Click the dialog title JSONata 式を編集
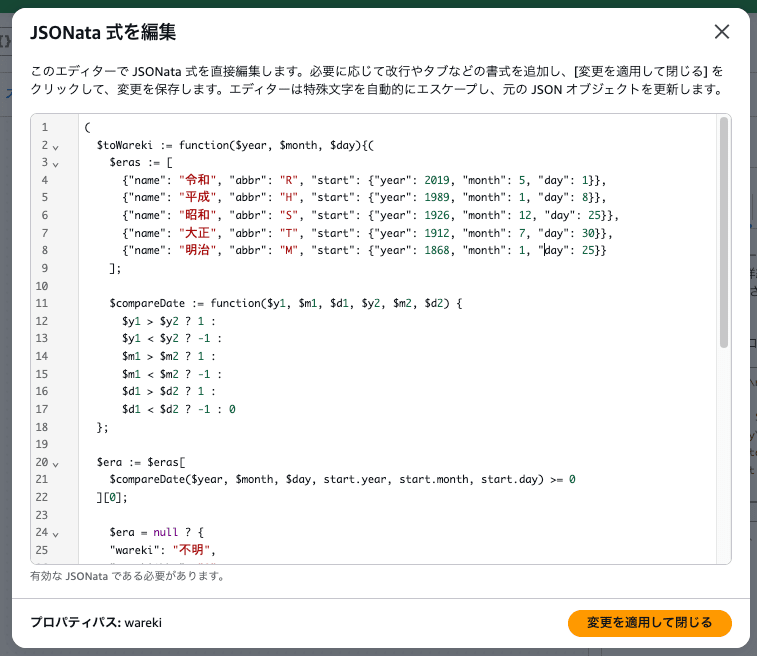The image size is (757, 656). pos(103,32)
